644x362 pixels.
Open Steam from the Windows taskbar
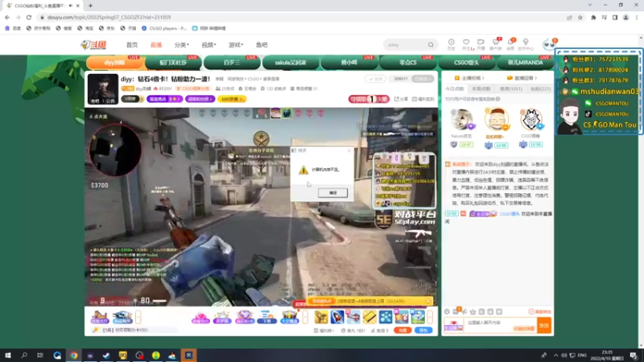point(106,355)
